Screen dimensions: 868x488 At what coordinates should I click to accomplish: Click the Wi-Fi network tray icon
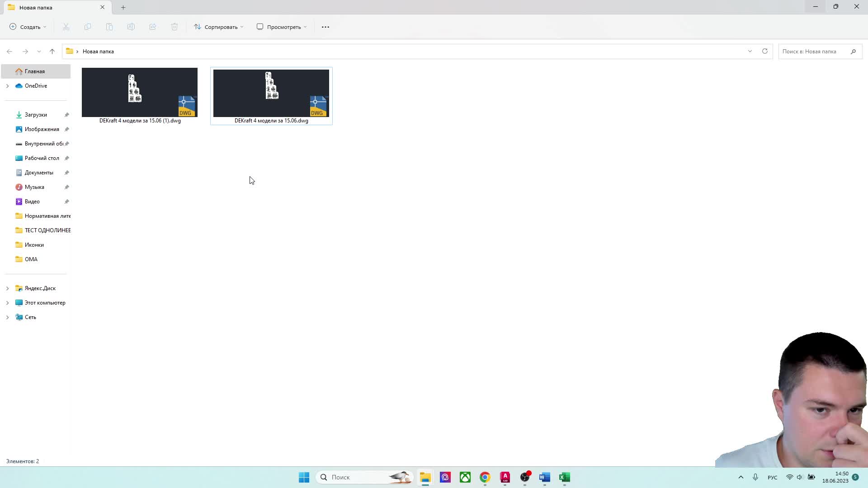[789, 477]
